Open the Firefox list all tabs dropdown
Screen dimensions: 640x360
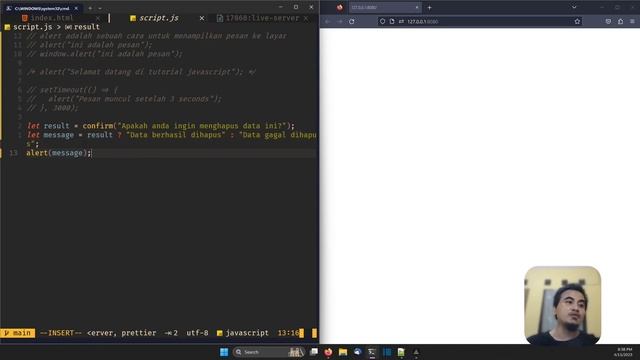point(574,7)
